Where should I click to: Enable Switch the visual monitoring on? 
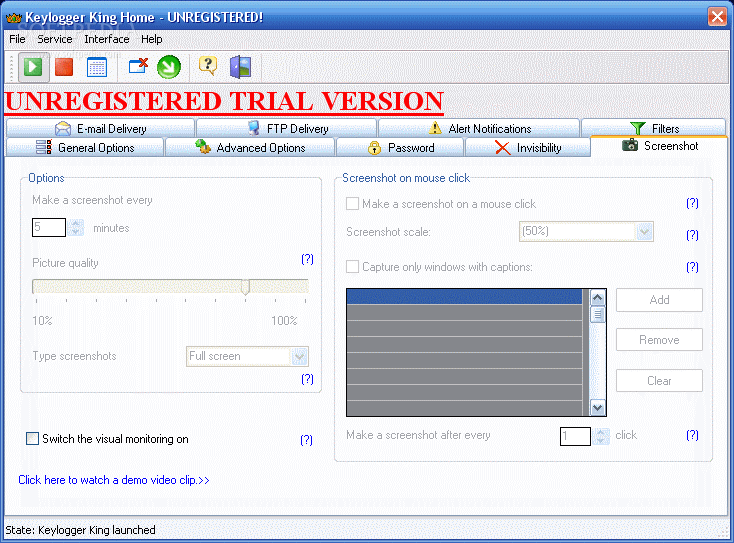tap(32, 439)
